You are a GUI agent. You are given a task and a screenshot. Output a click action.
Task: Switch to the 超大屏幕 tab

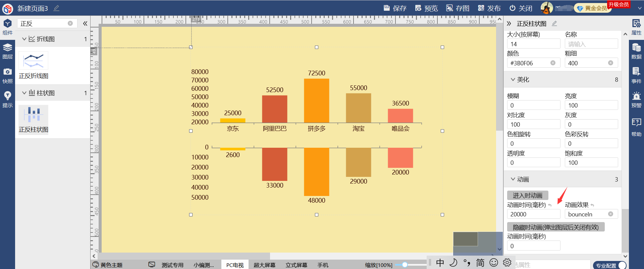(264, 265)
